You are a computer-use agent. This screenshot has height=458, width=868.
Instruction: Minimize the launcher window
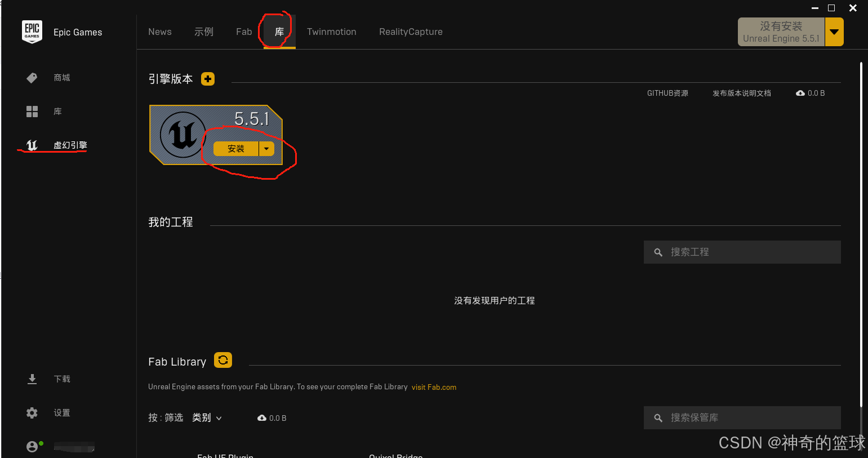(x=814, y=8)
